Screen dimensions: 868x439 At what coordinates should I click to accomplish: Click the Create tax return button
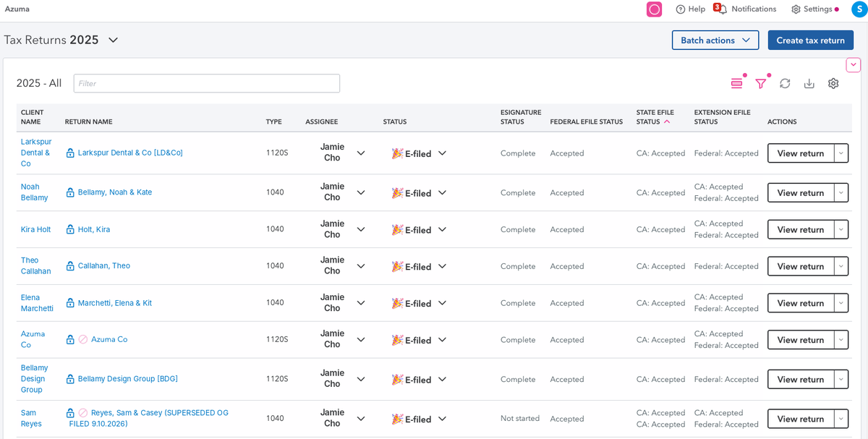tap(810, 41)
